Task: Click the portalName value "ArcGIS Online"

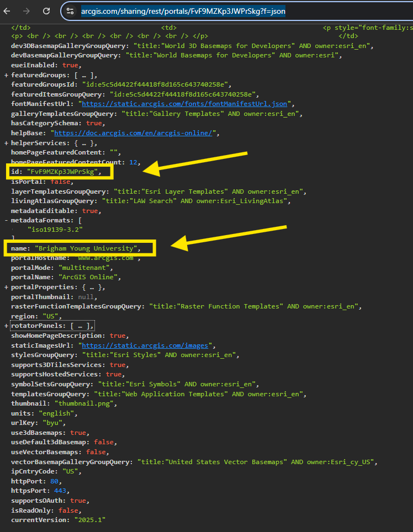Action: click(x=88, y=277)
